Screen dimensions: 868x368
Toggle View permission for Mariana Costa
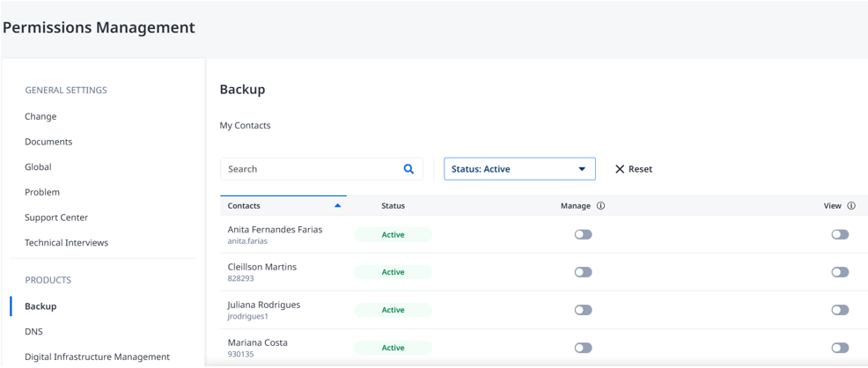tap(840, 348)
